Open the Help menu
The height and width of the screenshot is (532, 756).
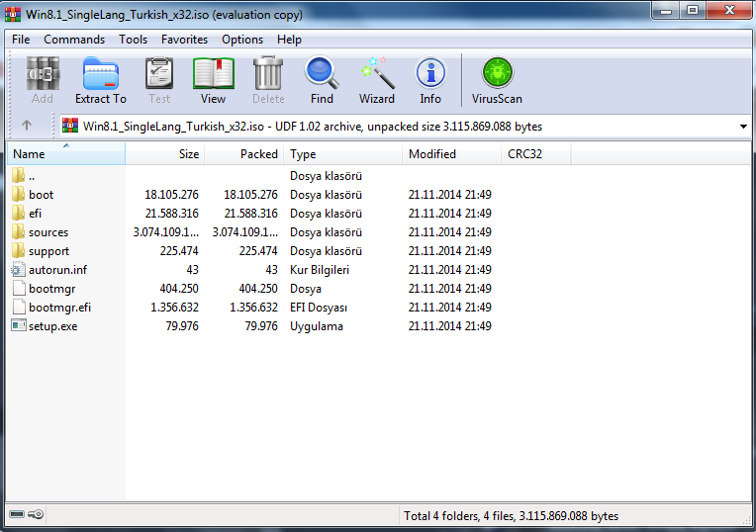[289, 40]
